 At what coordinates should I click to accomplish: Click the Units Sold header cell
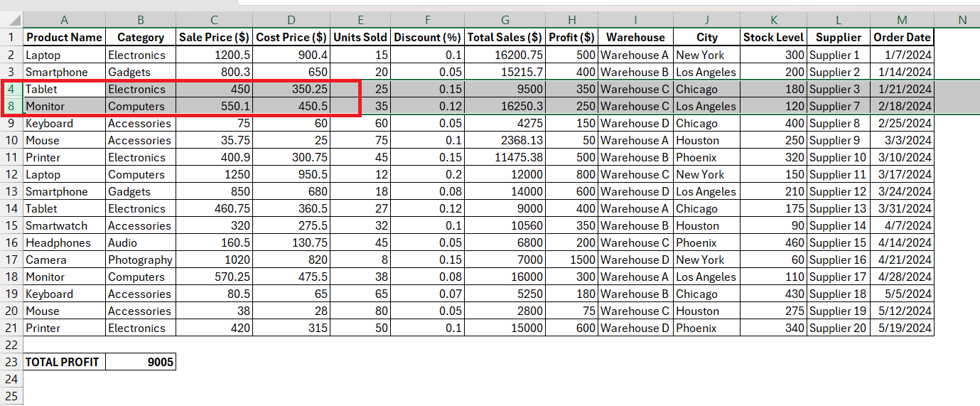pos(360,37)
